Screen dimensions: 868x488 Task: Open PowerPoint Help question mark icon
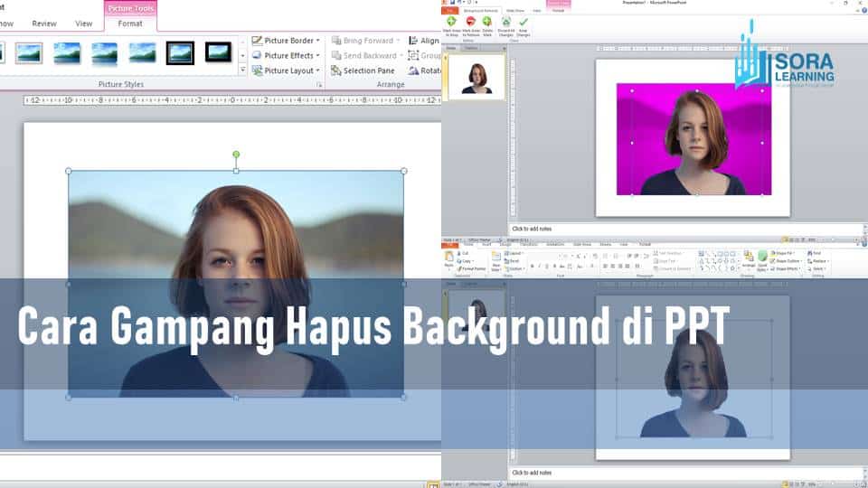click(x=864, y=10)
